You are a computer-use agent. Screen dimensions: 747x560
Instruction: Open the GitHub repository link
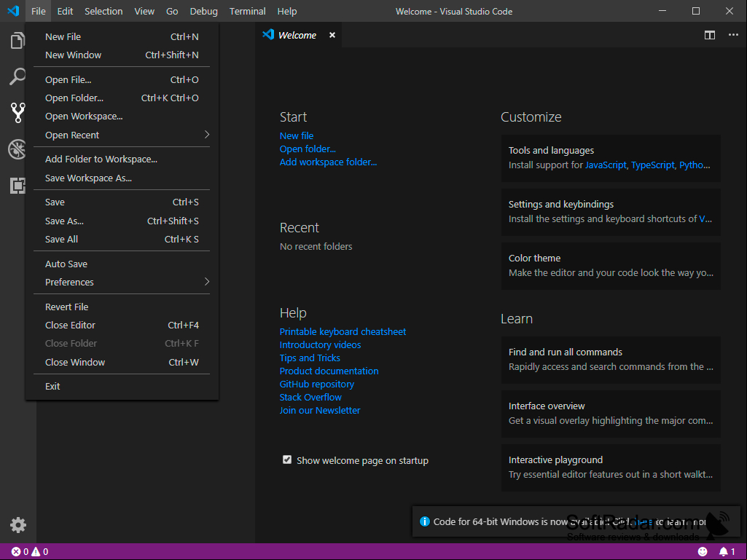click(x=316, y=384)
